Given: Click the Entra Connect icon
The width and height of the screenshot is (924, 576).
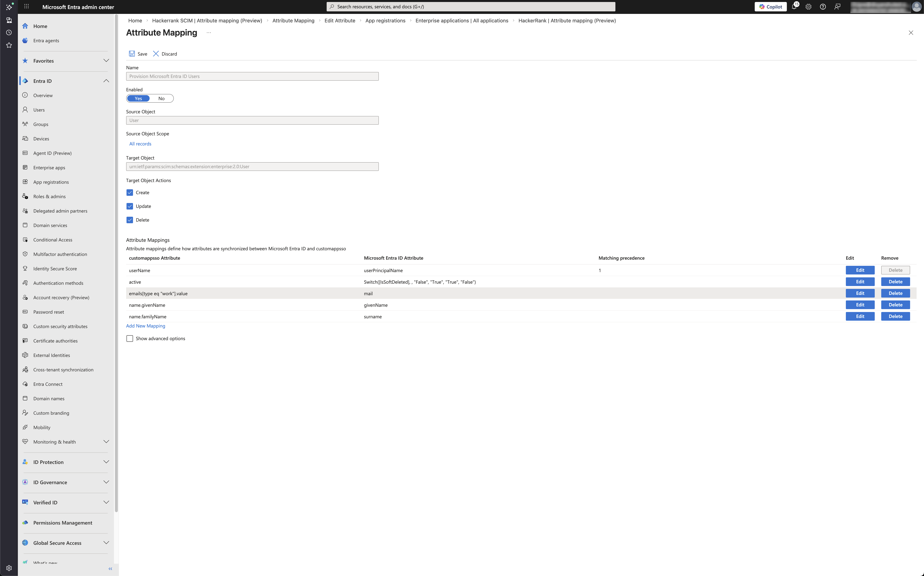Looking at the screenshot, I should point(25,384).
